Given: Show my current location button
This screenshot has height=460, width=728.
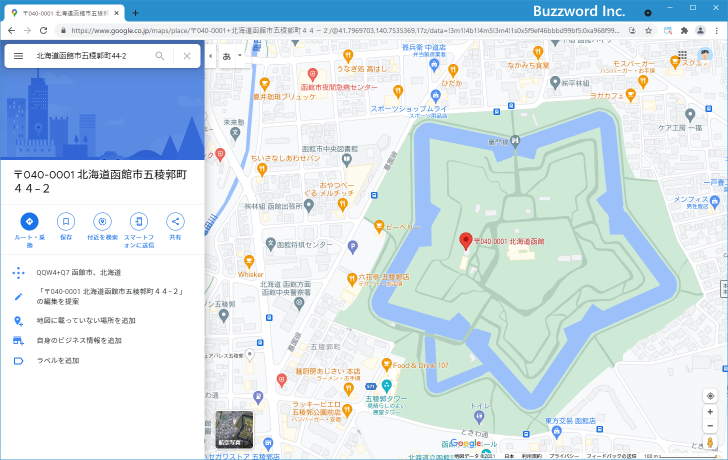Looking at the screenshot, I should tap(710, 396).
